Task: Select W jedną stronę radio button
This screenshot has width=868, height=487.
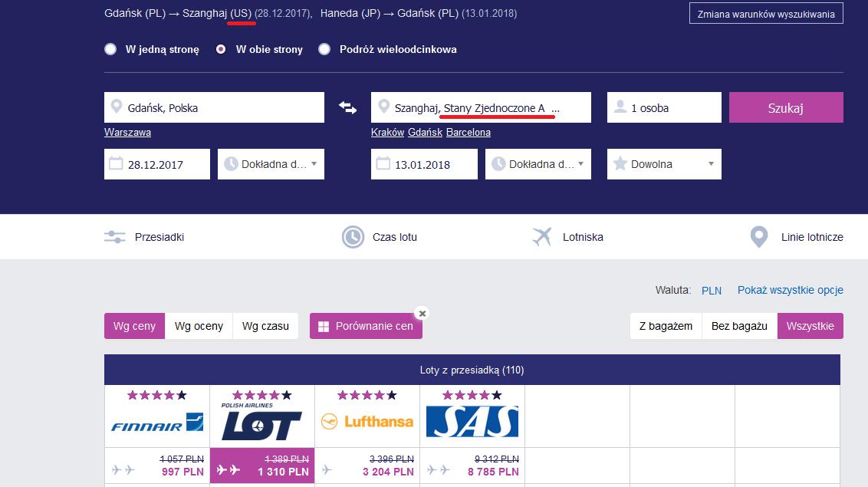Action: pos(110,49)
